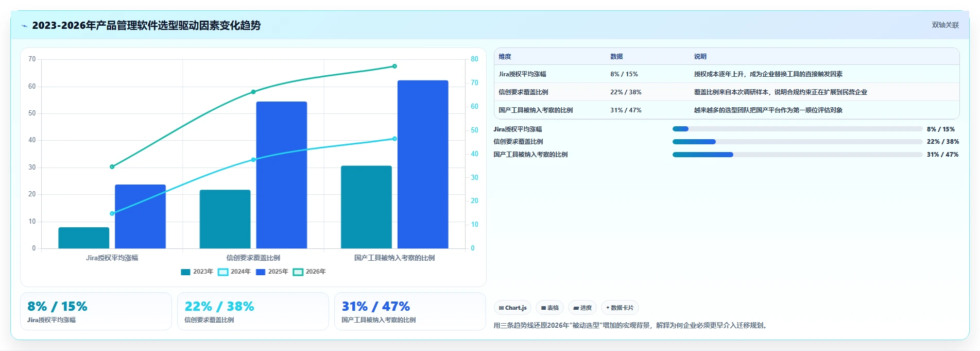980x351 pixels.
Task: Click the 8% / 15% data card
Action: point(96,311)
